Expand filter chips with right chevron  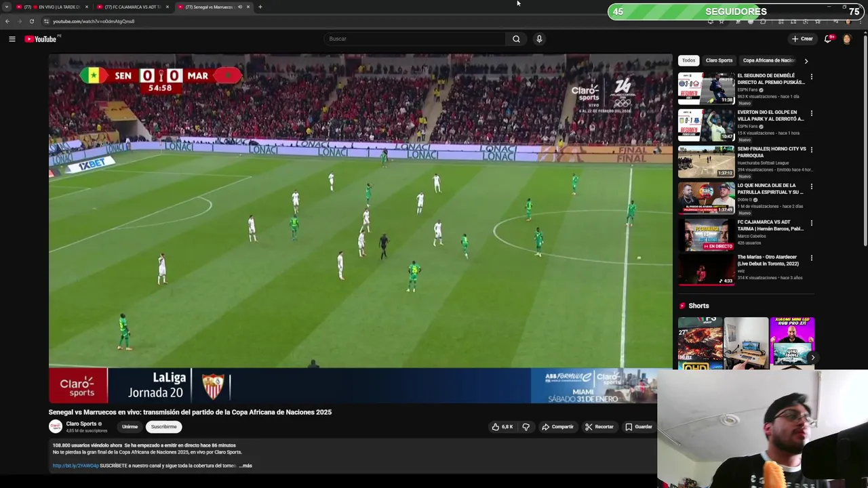click(x=806, y=61)
